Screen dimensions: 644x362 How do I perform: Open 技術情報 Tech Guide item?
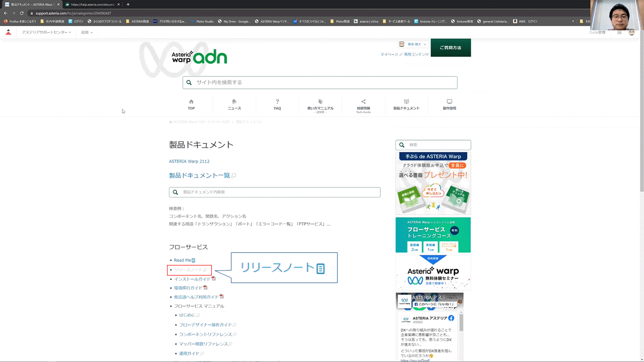[363, 105]
